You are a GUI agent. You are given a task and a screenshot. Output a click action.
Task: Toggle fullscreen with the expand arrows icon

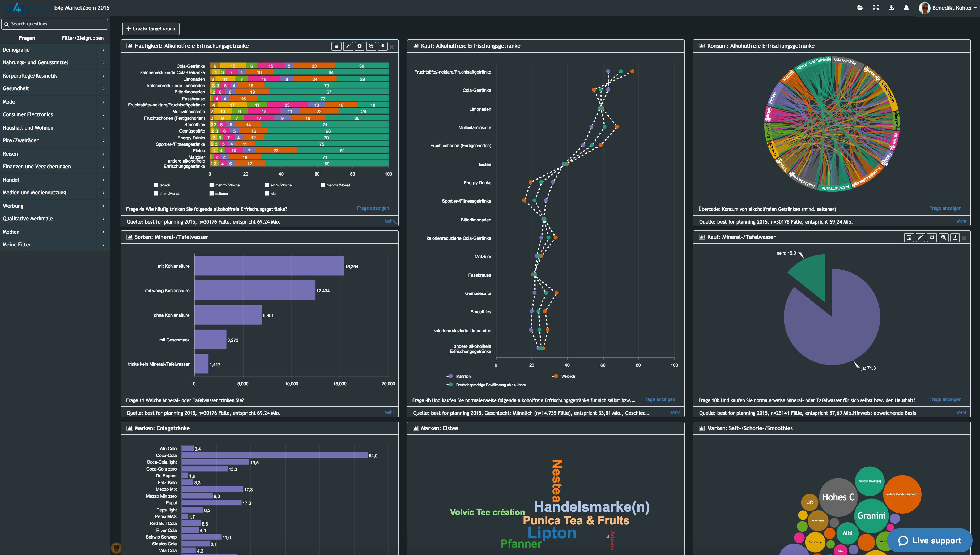click(x=876, y=8)
